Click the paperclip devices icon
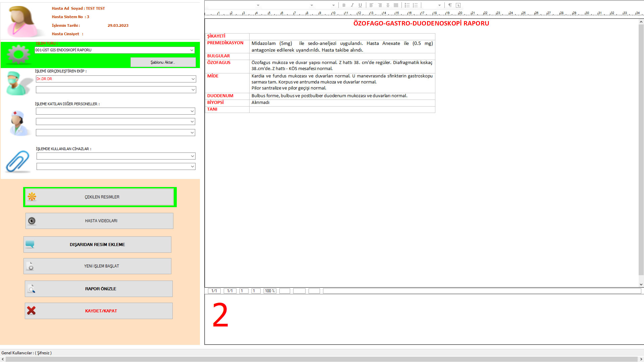 coord(18,161)
